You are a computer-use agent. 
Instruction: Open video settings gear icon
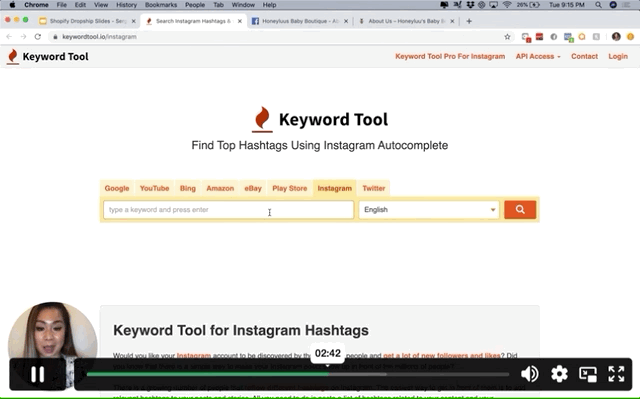click(559, 374)
